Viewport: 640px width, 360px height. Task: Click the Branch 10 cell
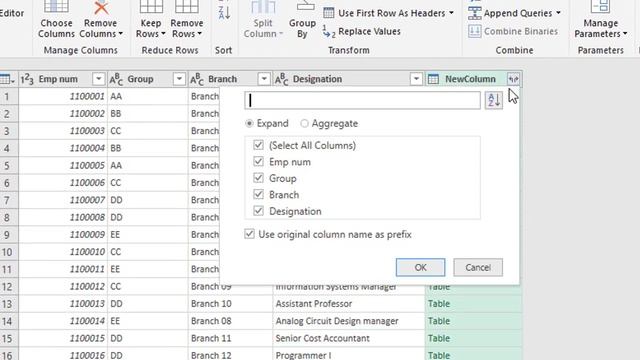(x=231, y=304)
